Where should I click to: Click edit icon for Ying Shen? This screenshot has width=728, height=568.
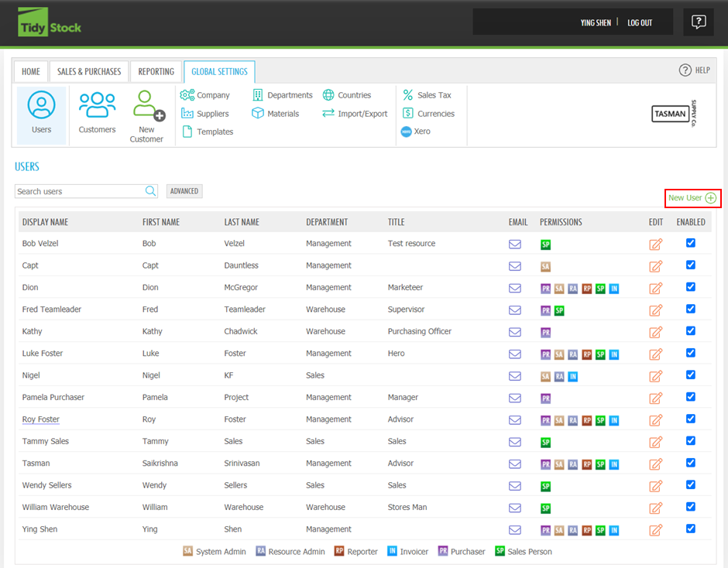point(656,530)
